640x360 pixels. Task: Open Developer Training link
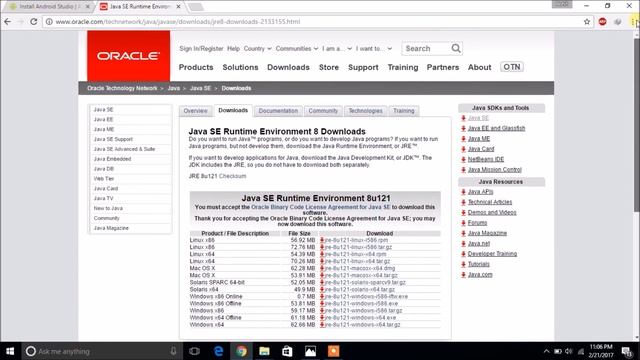(492, 254)
